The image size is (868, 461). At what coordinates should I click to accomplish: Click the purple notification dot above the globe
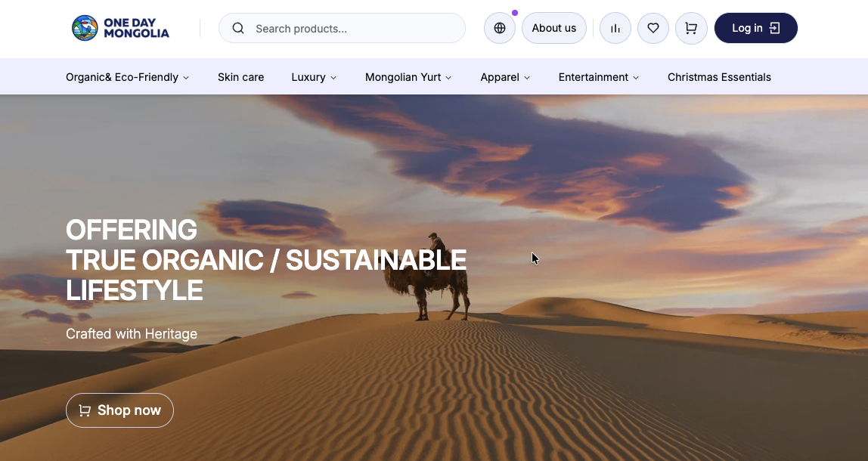coord(515,12)
